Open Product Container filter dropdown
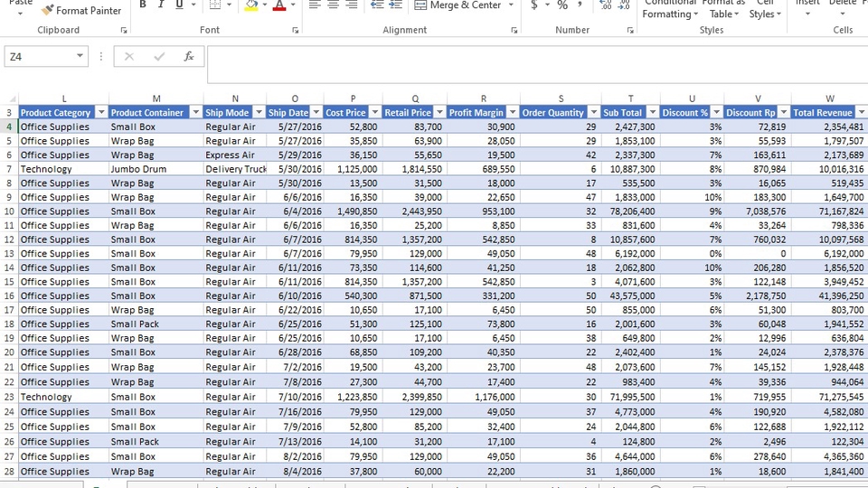The height and width of the screenshot is (488, 868). click(x=195, y=112)
